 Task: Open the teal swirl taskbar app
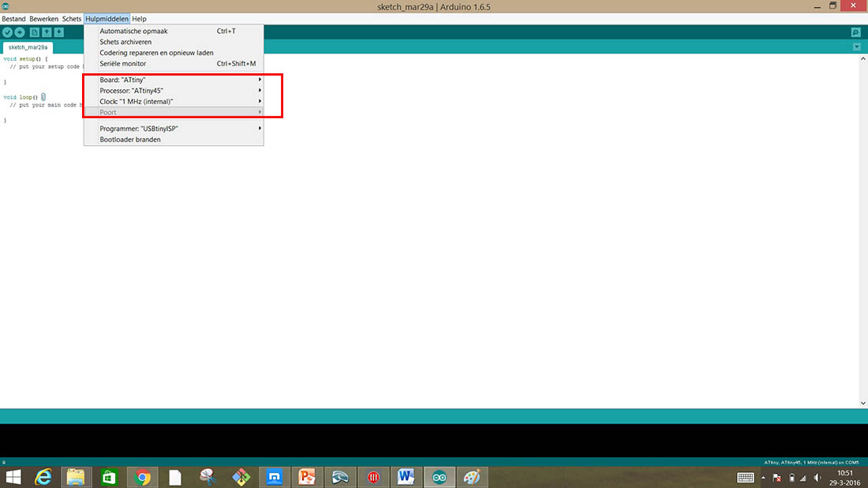(x=340, y=477)
